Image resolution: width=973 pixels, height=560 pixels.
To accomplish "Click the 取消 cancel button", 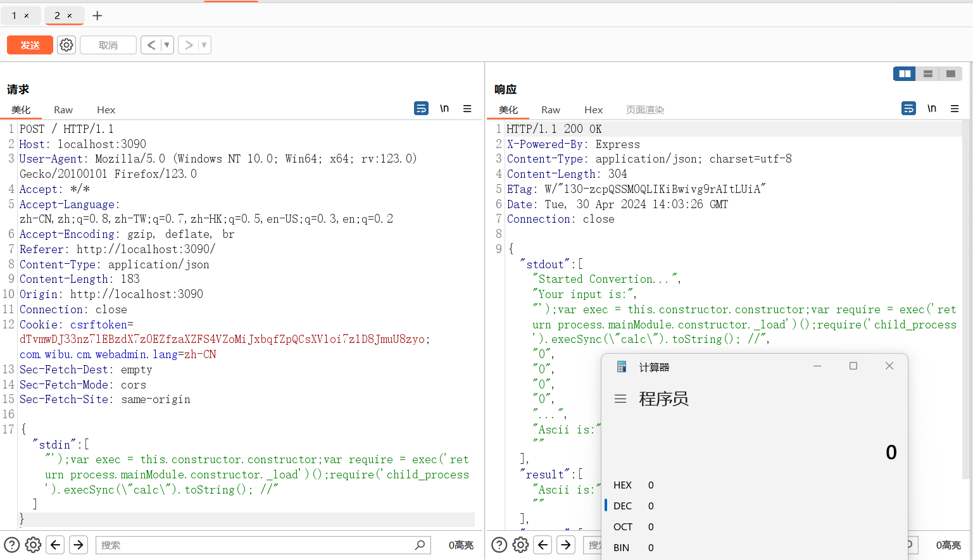I will pyautogui.click(x=108, y=45).
